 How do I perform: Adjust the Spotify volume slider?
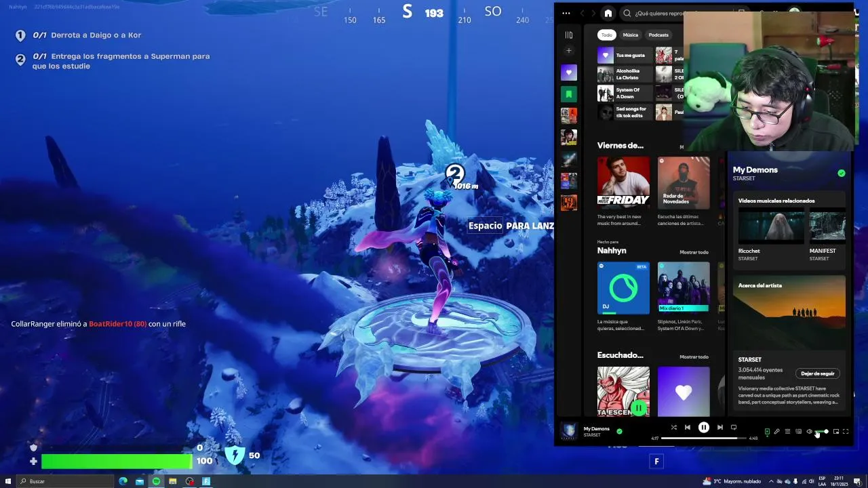click(x=822, y=432)
